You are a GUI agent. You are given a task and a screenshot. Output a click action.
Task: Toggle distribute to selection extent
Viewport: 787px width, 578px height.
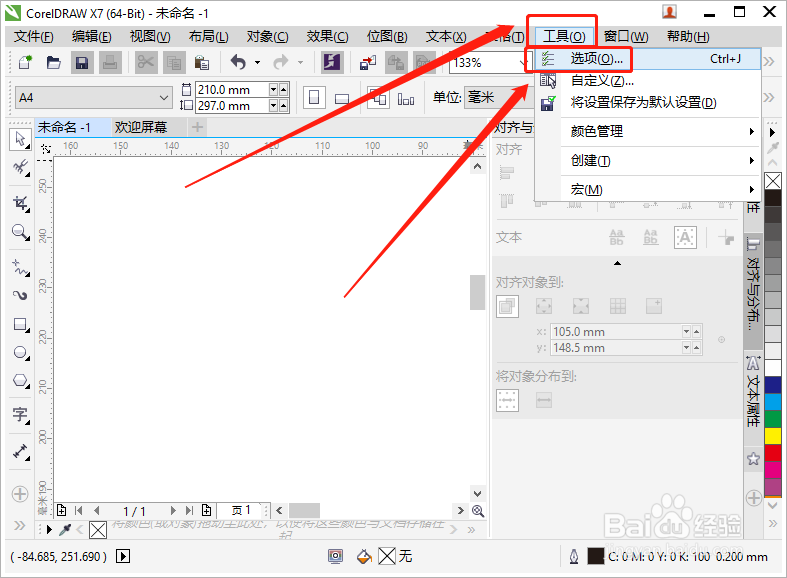507,400
